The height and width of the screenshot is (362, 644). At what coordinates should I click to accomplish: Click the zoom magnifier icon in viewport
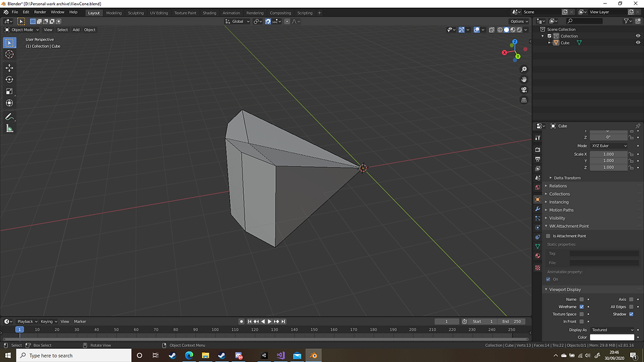pyautogui.click(x=524, y=69)
